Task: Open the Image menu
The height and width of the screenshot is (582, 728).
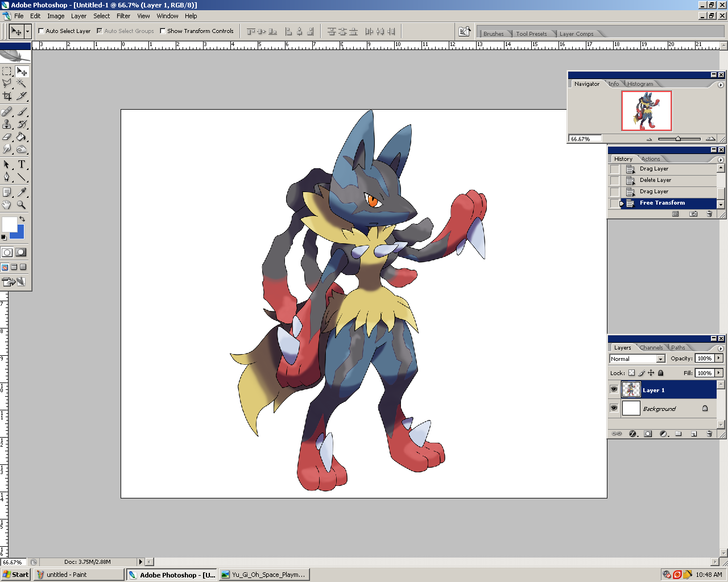Action: tap(56, 16)
